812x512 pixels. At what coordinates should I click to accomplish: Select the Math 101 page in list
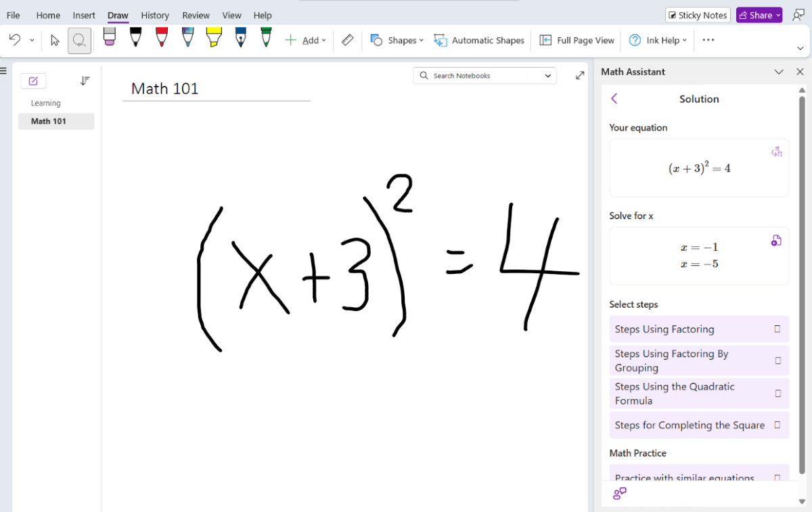(x=56, y=121)
